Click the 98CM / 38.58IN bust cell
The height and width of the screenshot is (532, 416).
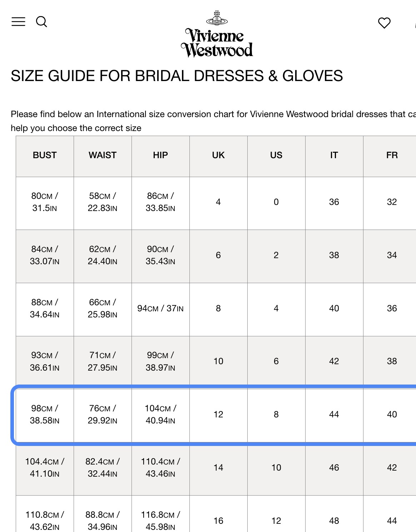tap(45, 415)
